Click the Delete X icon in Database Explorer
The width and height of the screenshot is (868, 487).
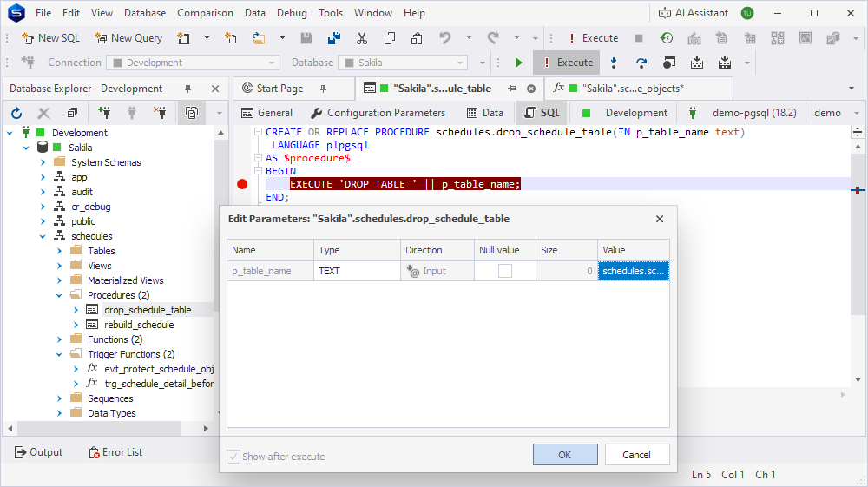click(43, 113)
